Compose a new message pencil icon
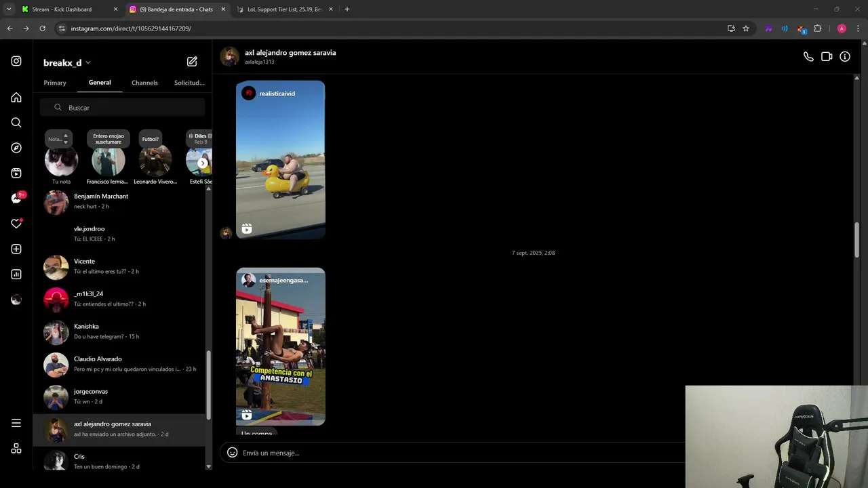This screenshot has width=868, height=488. [x=192, y=62]
